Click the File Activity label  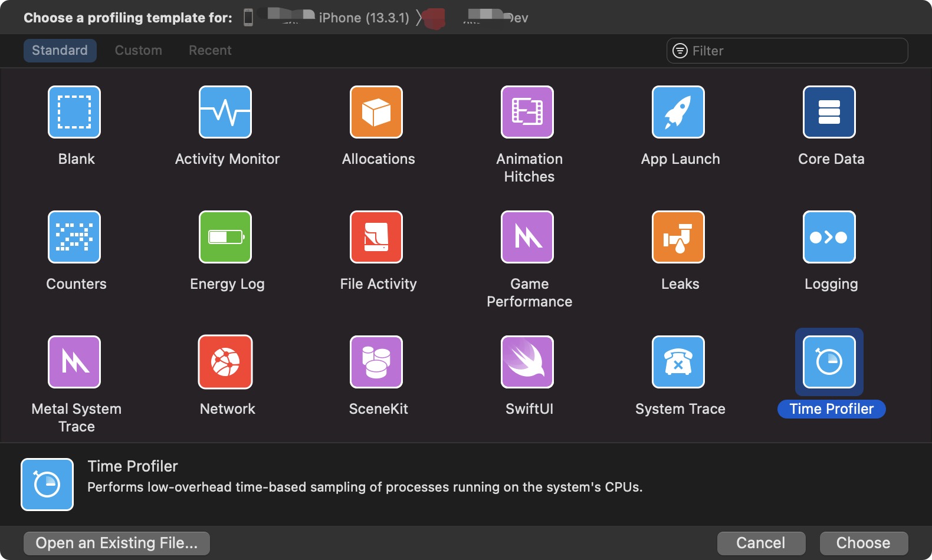click(x=379, y=284)
